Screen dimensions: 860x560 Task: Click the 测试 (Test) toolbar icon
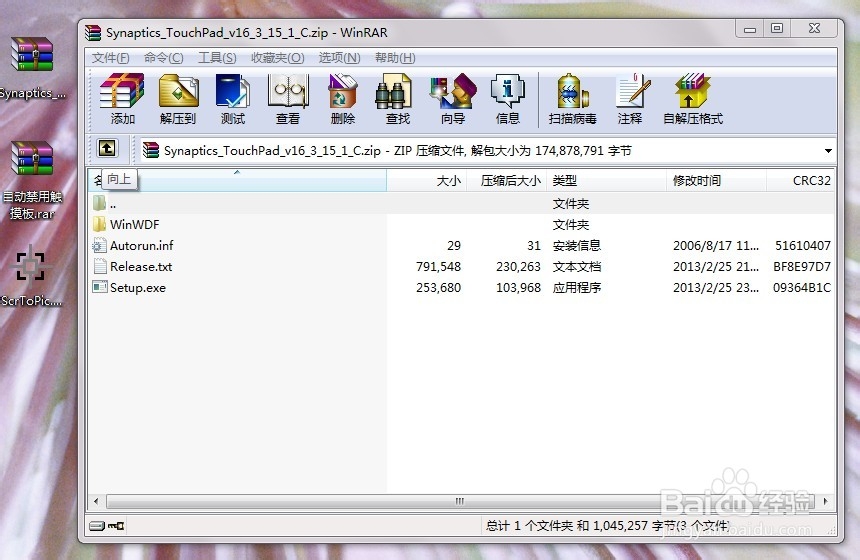click(x=233, y=91)
